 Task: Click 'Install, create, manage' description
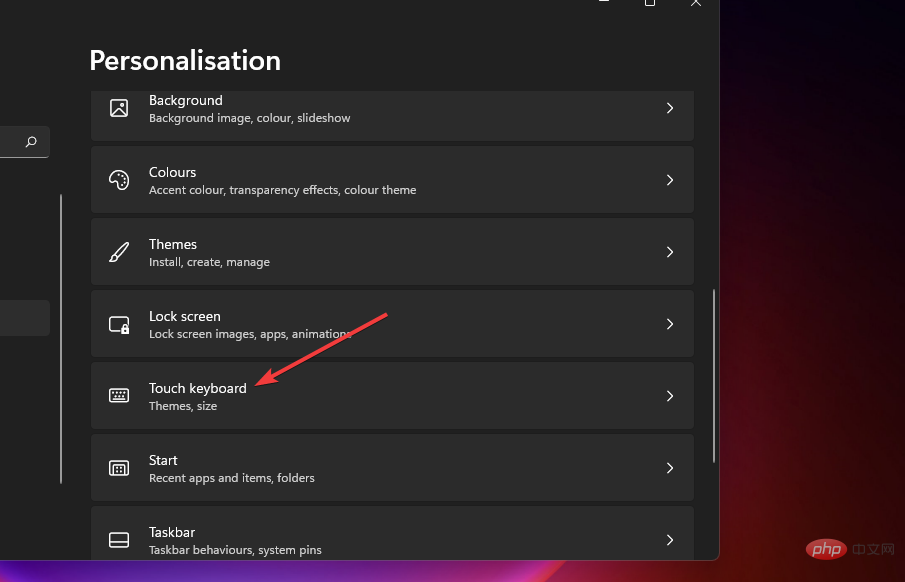tap(210, 262)
